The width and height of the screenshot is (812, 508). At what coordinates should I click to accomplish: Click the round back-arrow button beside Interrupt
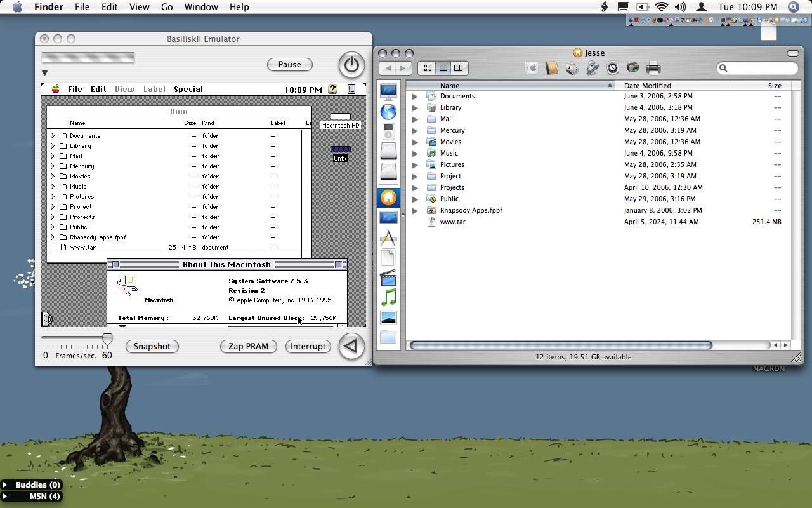click(351, 346)
